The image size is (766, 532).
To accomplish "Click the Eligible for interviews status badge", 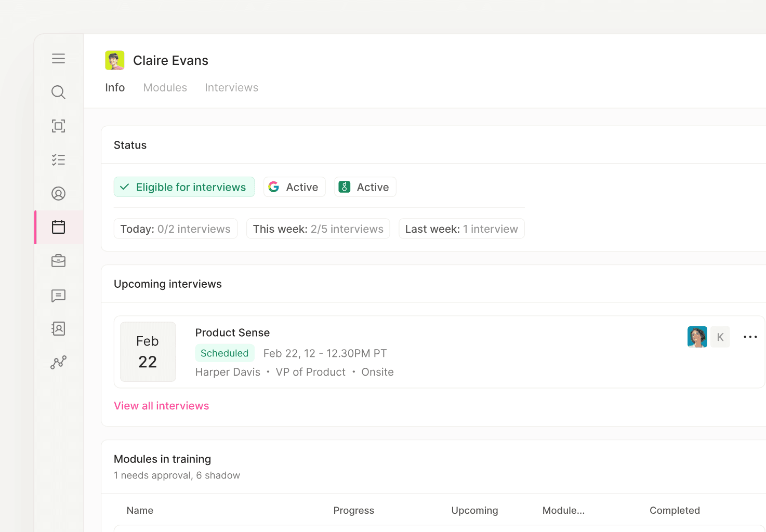I will point(184,187).
